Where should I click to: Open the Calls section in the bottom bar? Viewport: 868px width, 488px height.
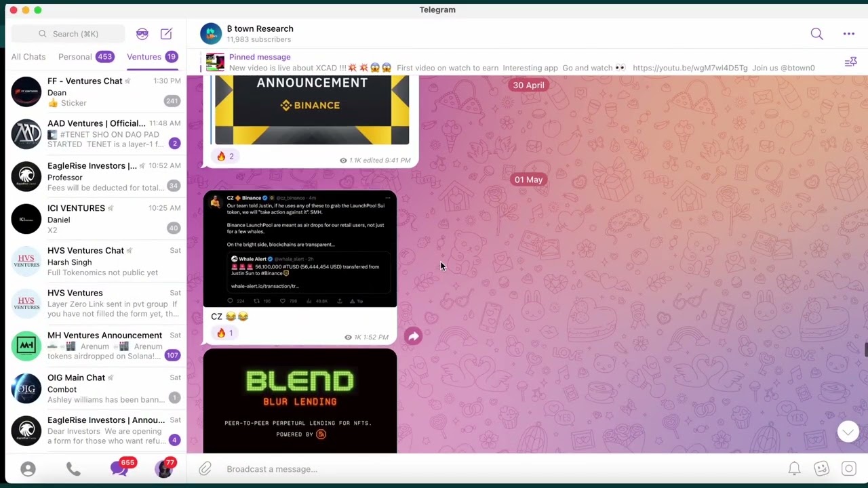(73, 469)
